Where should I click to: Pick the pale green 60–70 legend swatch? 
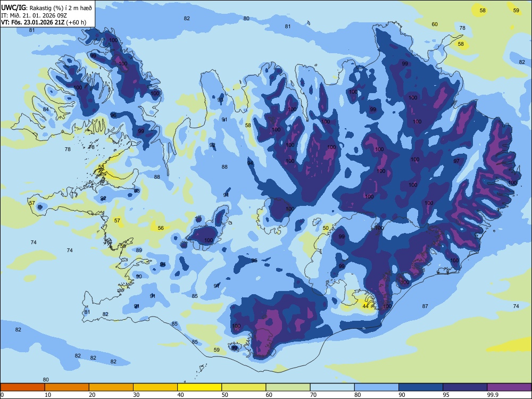coord(288,387)
